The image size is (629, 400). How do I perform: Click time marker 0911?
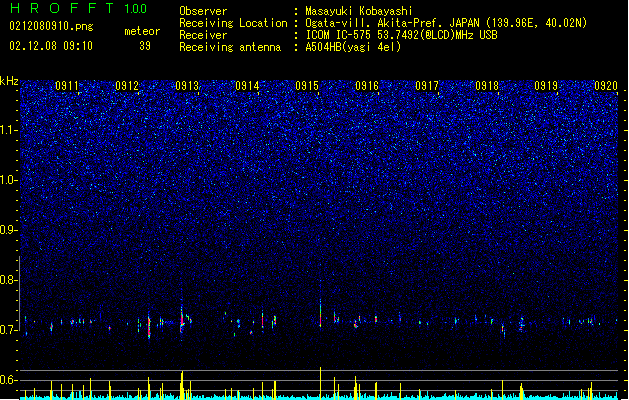pyautogui.click(x=67, y=86)
